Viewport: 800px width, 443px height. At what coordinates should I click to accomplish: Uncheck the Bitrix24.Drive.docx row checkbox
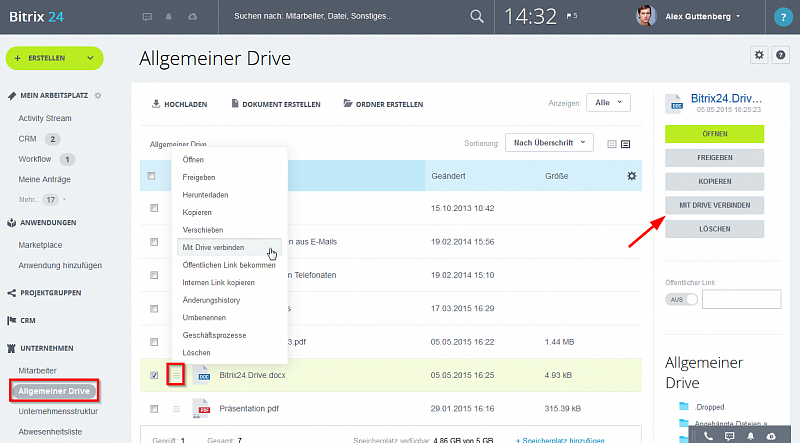point(154,375)
